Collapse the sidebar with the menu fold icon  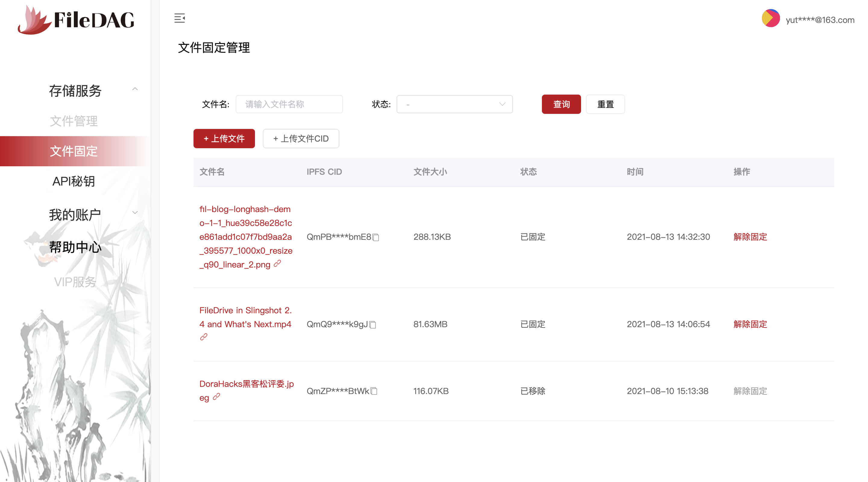click(x=180, y=18)
